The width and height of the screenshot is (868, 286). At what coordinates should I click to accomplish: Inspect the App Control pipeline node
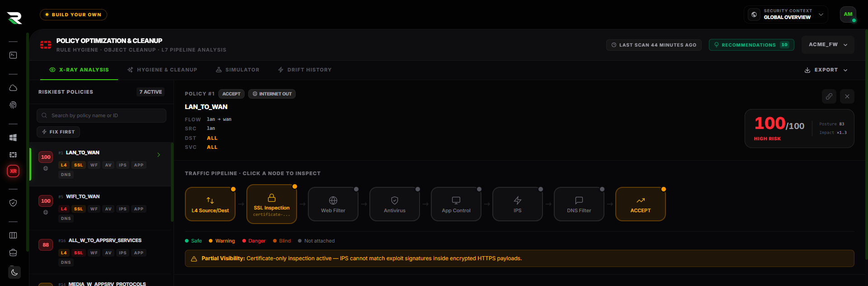coord(456,204)
